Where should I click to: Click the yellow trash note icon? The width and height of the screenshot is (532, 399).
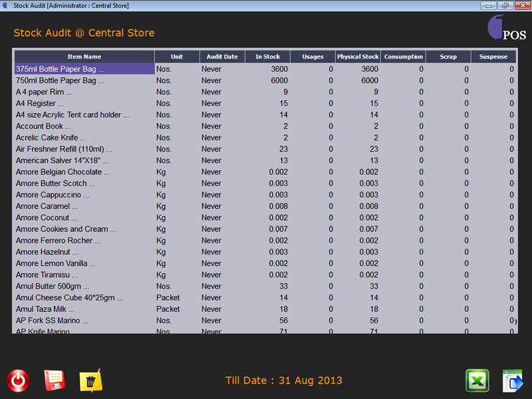[90, 380]
